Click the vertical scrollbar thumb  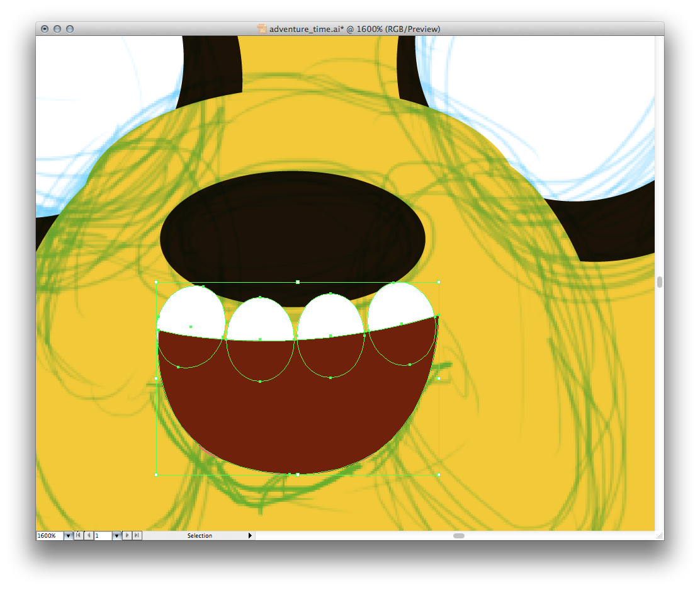[659, 282]
